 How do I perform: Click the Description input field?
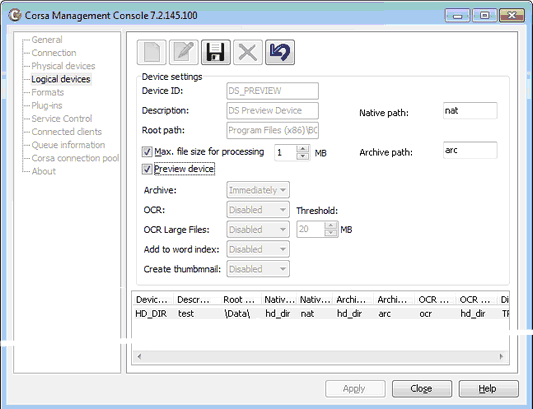coord(273,111)
